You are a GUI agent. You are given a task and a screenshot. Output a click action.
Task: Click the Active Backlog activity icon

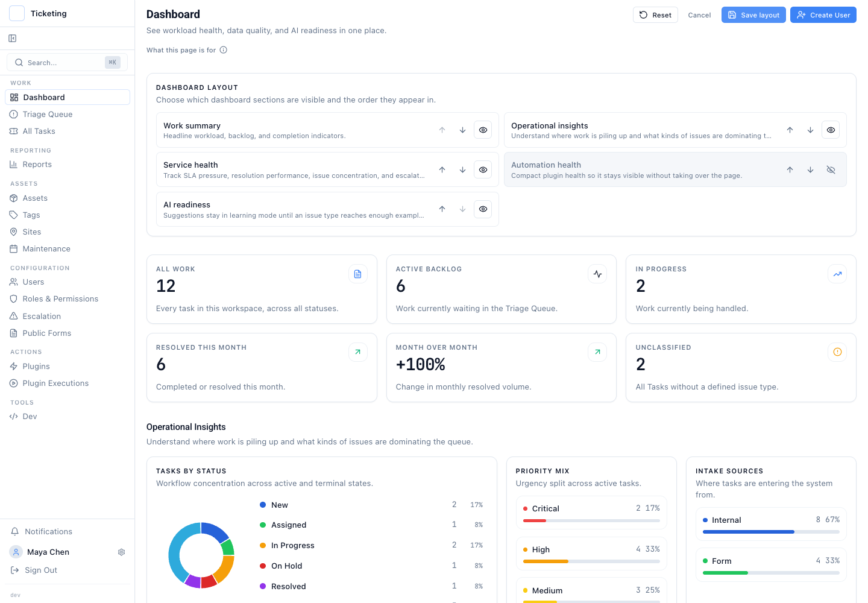[x=597, y=274]
